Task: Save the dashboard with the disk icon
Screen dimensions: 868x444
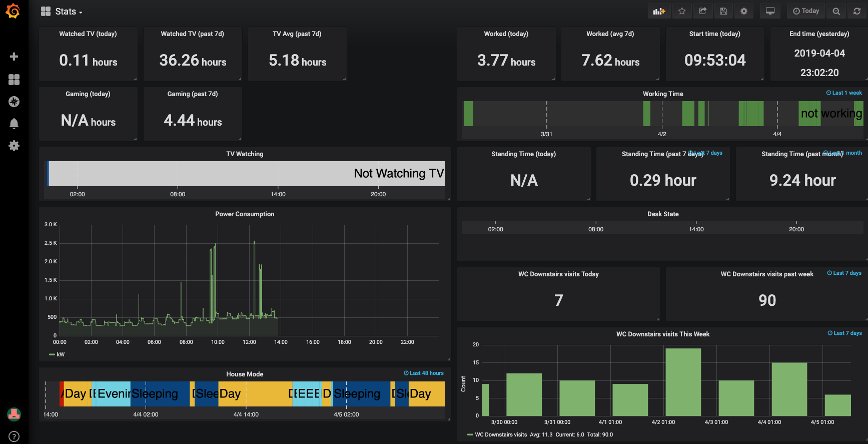Action: click(723, 11)
